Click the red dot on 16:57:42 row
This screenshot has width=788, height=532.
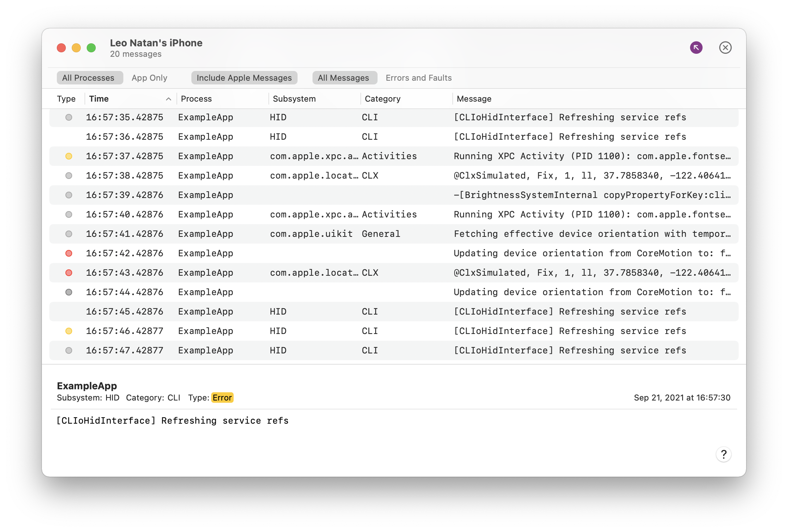(69, 253)
